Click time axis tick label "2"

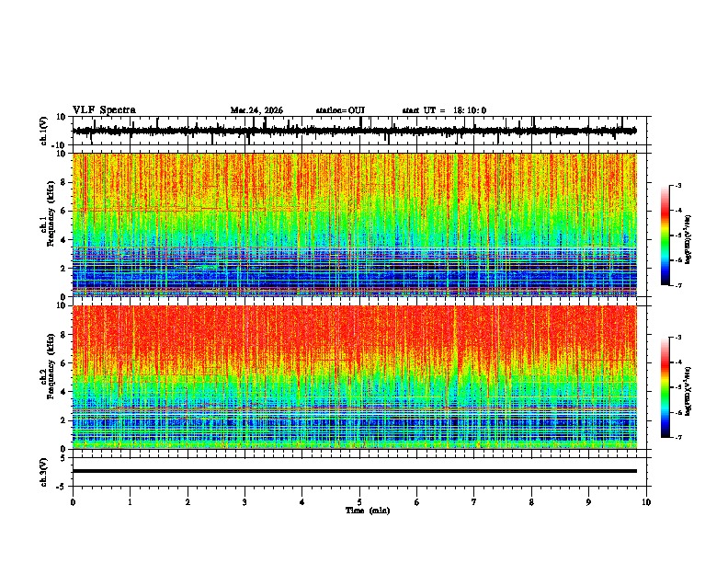tap(188, 502)
